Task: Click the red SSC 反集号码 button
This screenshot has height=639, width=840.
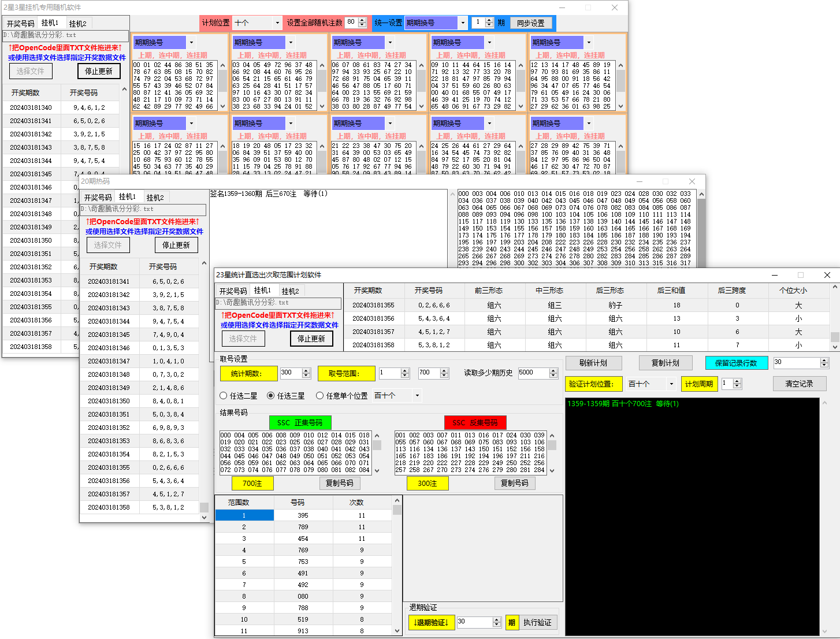Action: 475,423
